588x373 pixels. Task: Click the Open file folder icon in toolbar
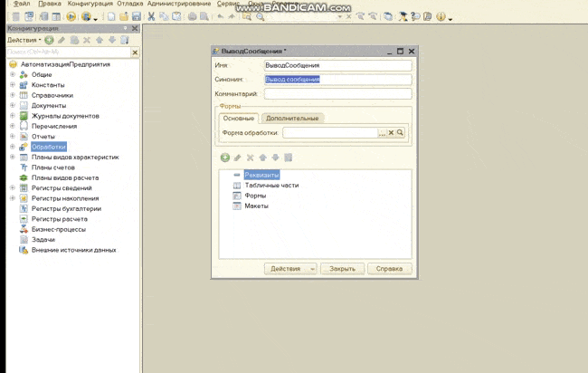pos(124,16)
